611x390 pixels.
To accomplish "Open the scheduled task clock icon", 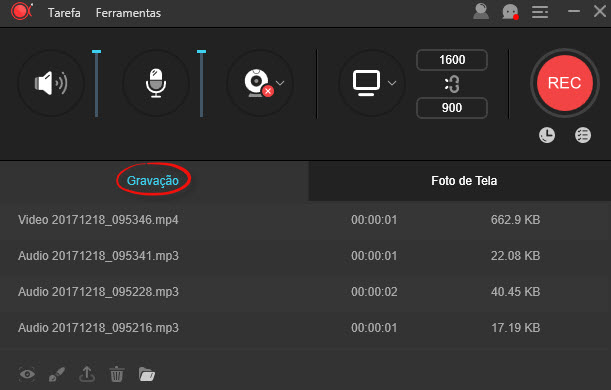I will (547, 135).
